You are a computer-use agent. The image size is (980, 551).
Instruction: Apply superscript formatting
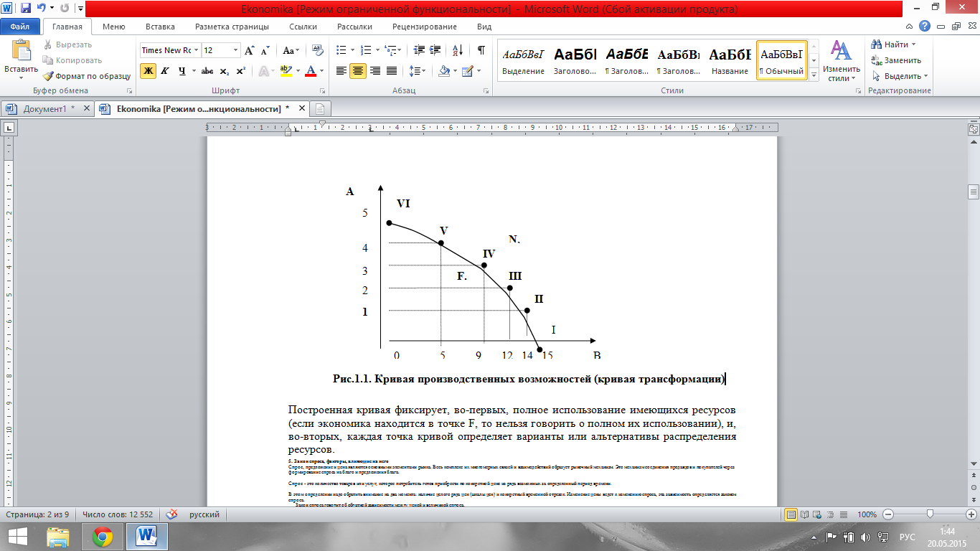(240, 71)
